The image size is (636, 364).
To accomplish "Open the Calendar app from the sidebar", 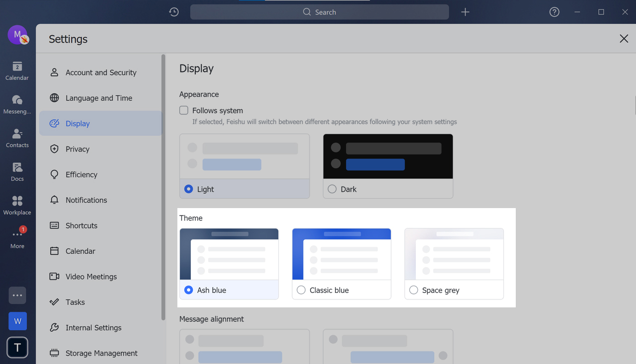I will tap(17, 70).
